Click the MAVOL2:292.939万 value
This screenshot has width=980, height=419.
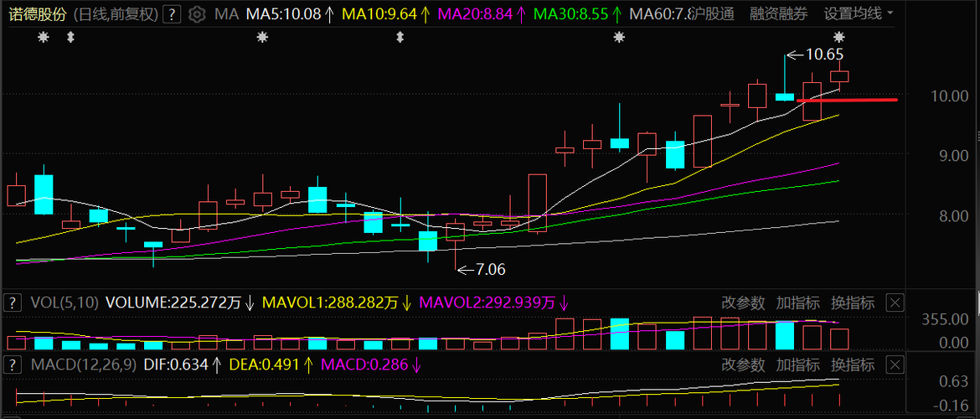[x=487, y=303]
